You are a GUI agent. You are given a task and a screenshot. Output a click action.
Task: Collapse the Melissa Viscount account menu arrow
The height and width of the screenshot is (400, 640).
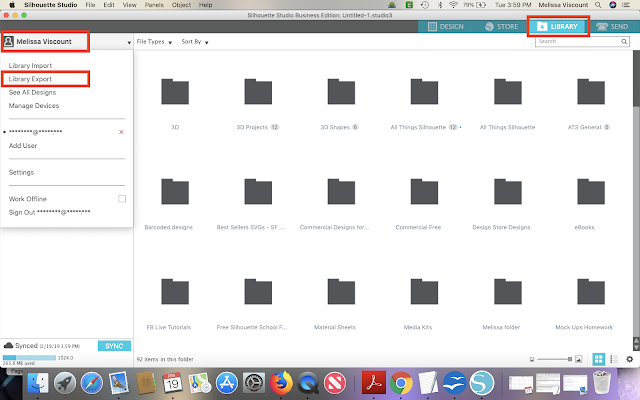tap(129, 42)
